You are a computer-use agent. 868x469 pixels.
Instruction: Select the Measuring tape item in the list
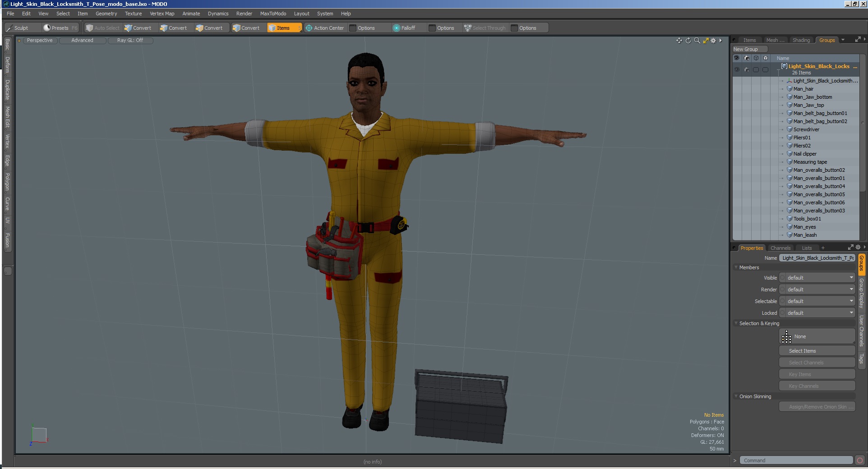pyautogui.click(x=810, y=162)
